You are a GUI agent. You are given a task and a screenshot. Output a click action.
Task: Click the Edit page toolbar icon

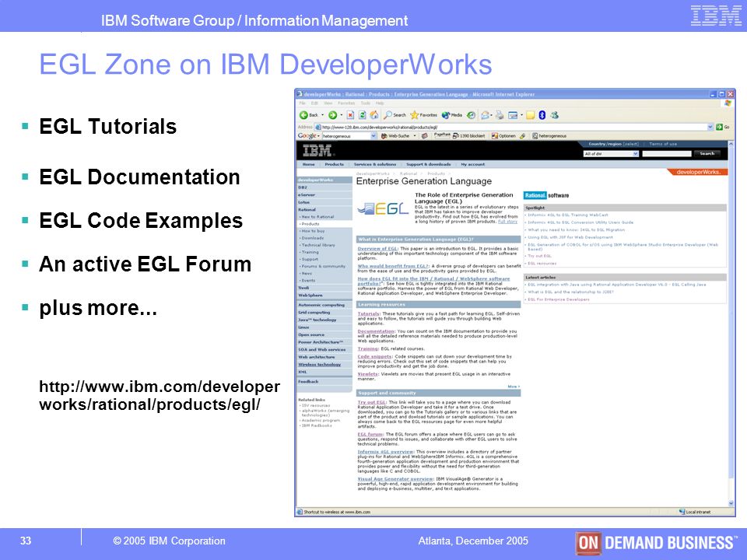513,115
